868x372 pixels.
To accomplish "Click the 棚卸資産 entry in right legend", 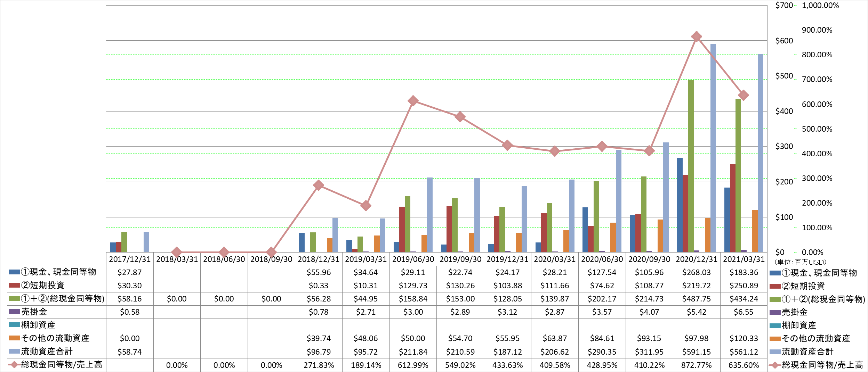I will [x=793, y=325].
